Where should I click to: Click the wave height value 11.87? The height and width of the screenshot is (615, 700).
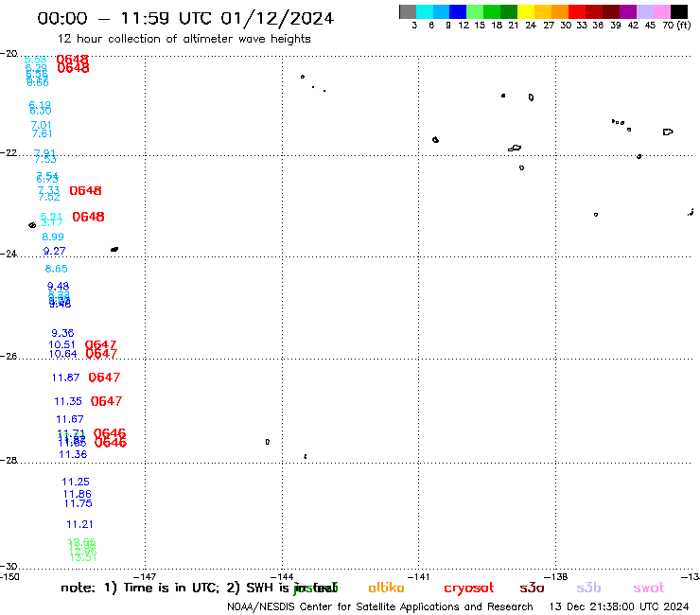tap(65, 378)
